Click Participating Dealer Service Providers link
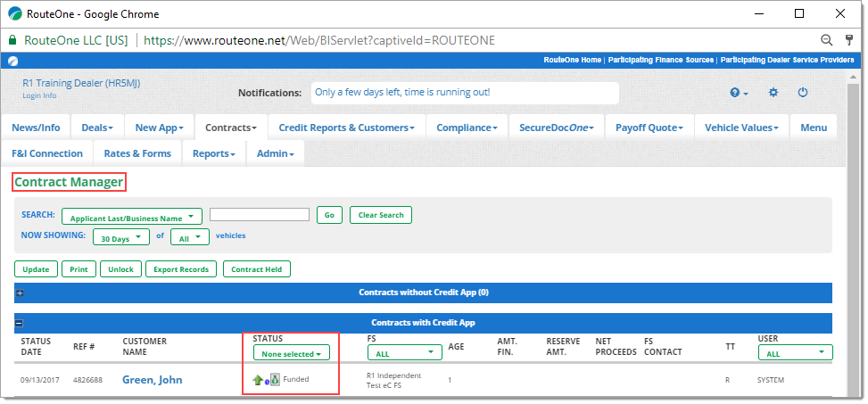868x404 pixels. click(787, 60)
